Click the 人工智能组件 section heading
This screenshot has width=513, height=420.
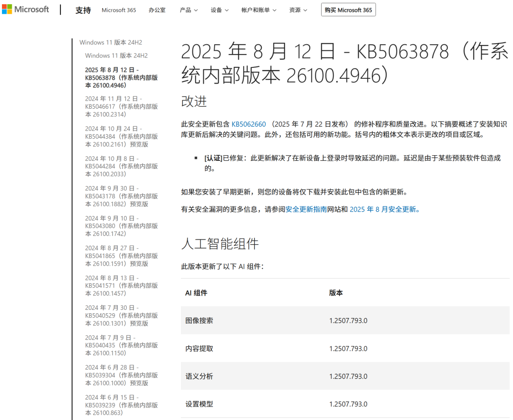pyautogui.click(x=220, y=244)
